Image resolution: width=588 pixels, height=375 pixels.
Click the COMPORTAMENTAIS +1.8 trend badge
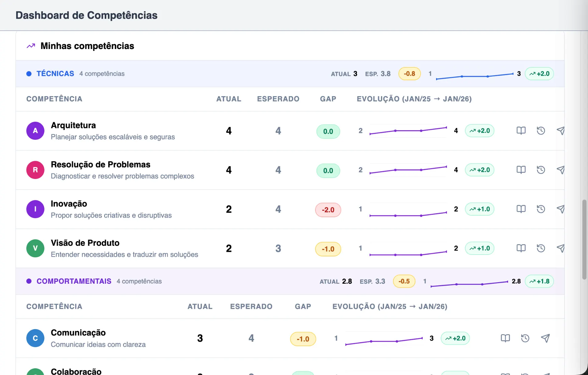point(539,281)
